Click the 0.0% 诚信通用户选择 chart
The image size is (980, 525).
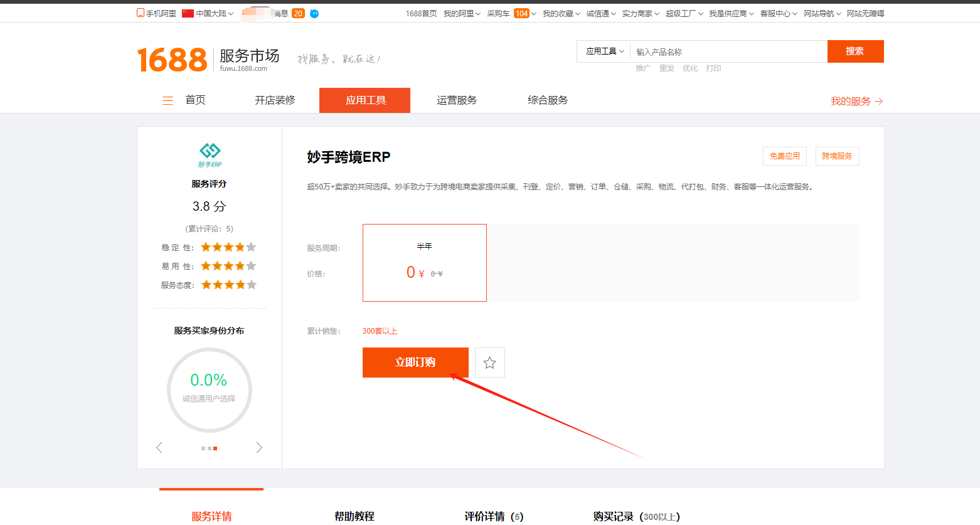click(x=210, y=390)
